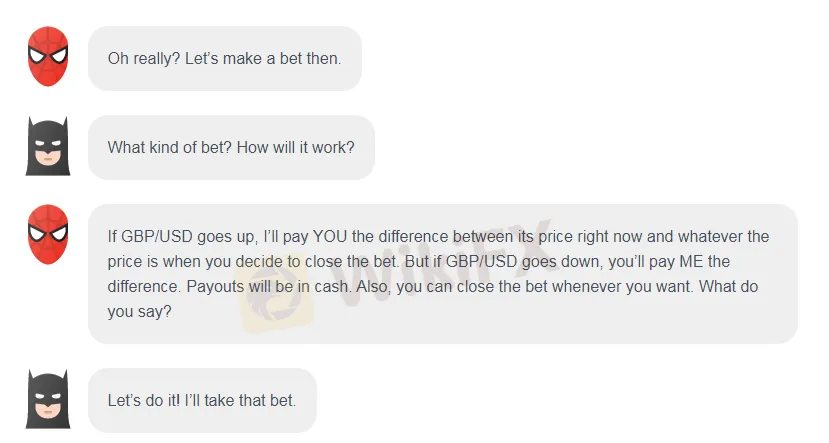
Task: Click the sentence "Payouts will be in cash."
Action: click(x=247, y=287)
